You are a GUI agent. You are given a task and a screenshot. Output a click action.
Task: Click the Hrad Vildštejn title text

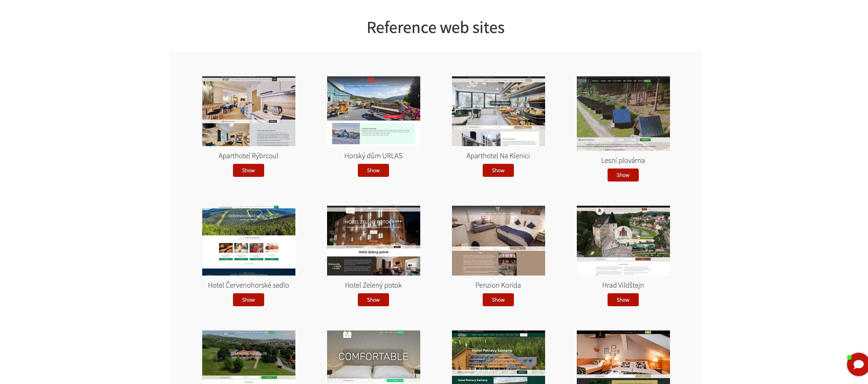point(623,285)
